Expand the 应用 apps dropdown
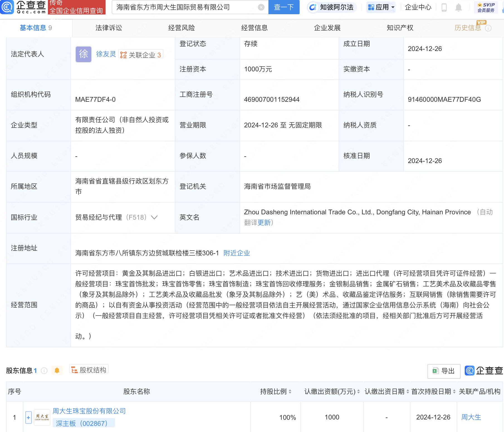 381,7
